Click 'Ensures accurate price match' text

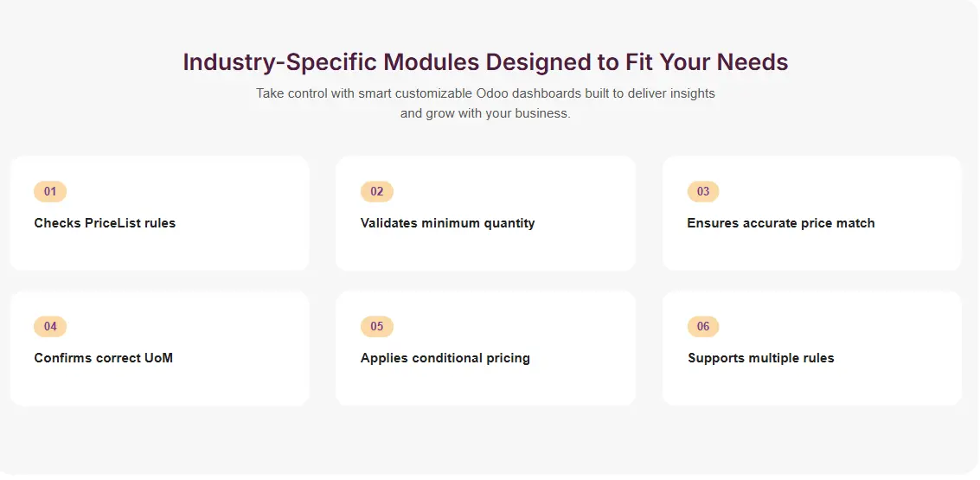(x=781, y=223)
